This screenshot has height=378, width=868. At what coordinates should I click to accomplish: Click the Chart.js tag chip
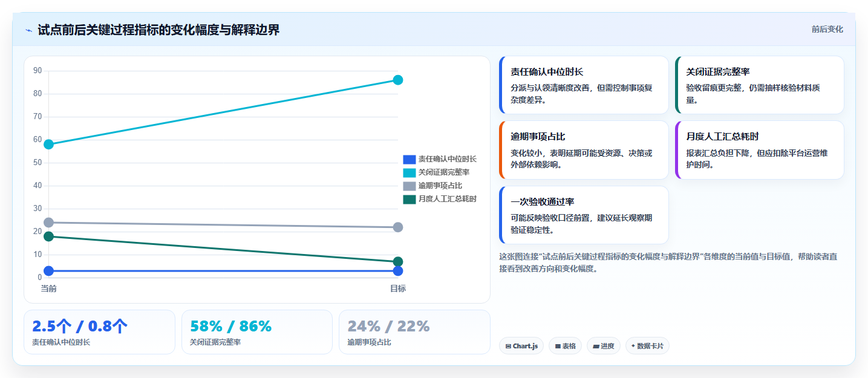point(521,346)
